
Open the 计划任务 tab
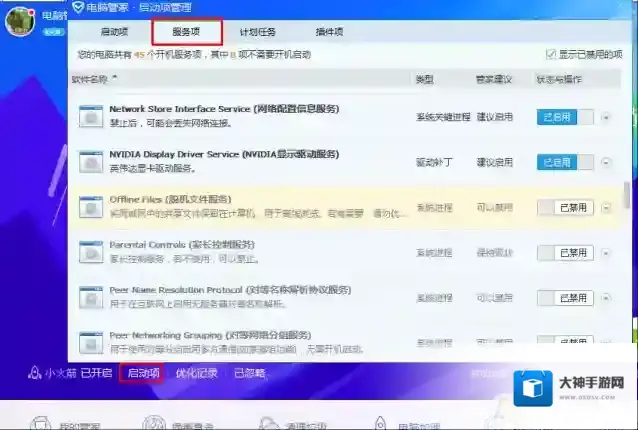[x=258, y=32]
